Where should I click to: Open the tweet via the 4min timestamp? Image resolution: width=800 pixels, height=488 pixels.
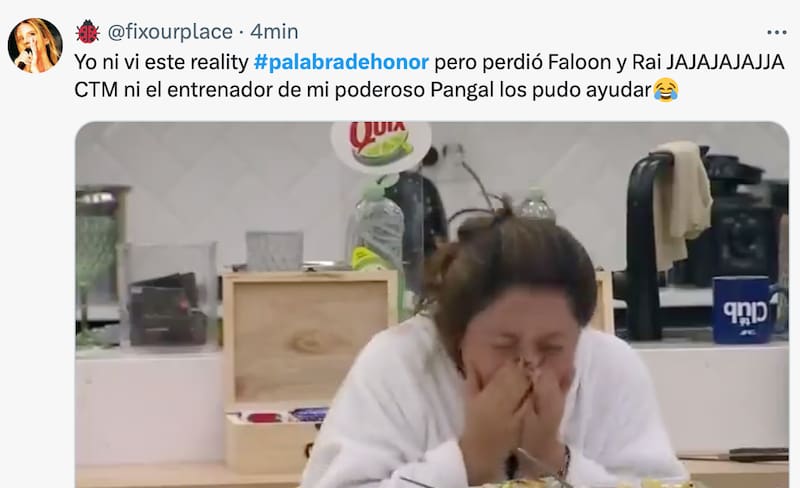(x=274, y=32)
